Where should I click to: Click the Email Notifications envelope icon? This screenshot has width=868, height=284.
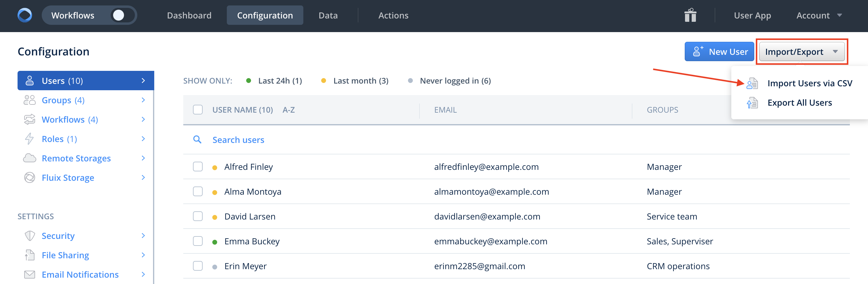30,275
